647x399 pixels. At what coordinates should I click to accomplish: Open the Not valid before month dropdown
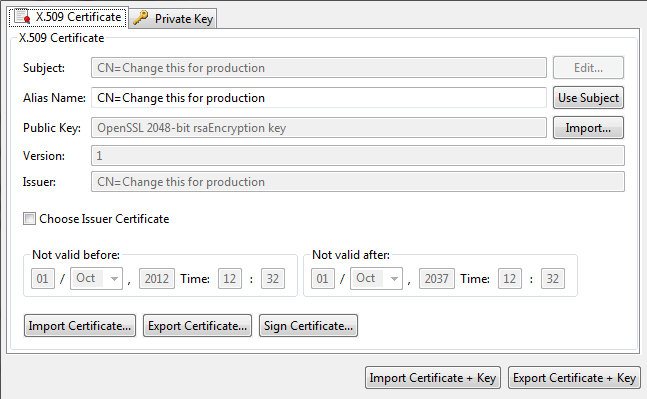pos(96,279)
